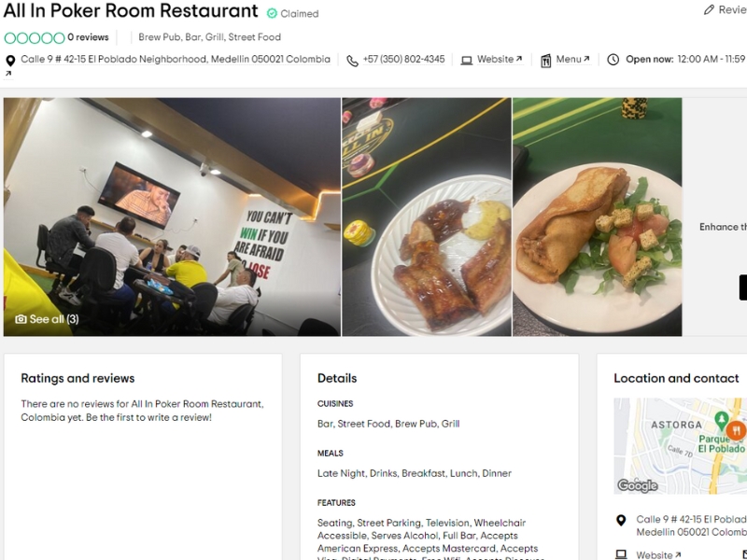
Task: Click the menu utensils icon in the header
Action: (545, 61)
